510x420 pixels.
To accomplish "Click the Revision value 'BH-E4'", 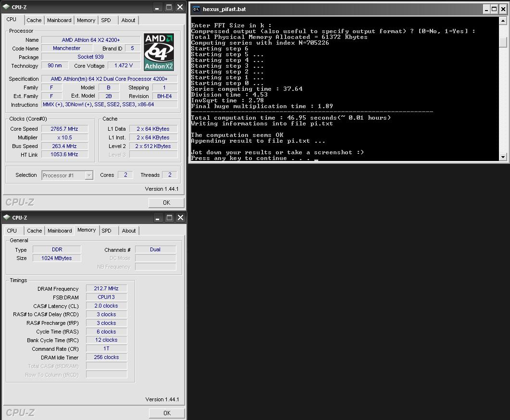I will click(164, 96).
